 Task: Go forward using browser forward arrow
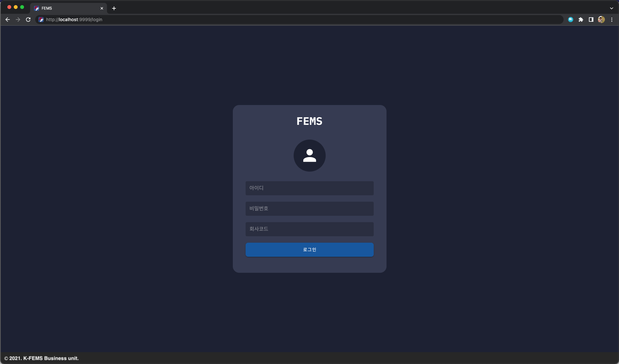click(18, 20)
